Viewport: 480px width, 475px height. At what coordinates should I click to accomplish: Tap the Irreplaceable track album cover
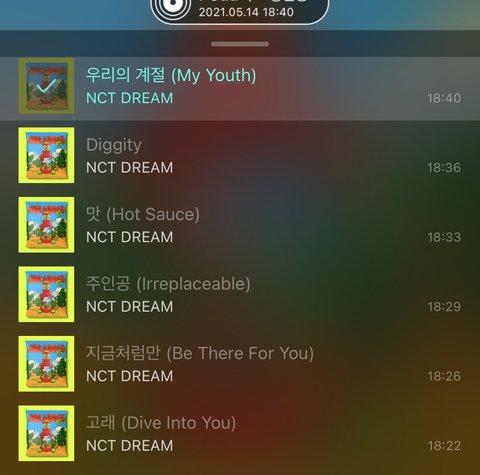tap(46, 294)
